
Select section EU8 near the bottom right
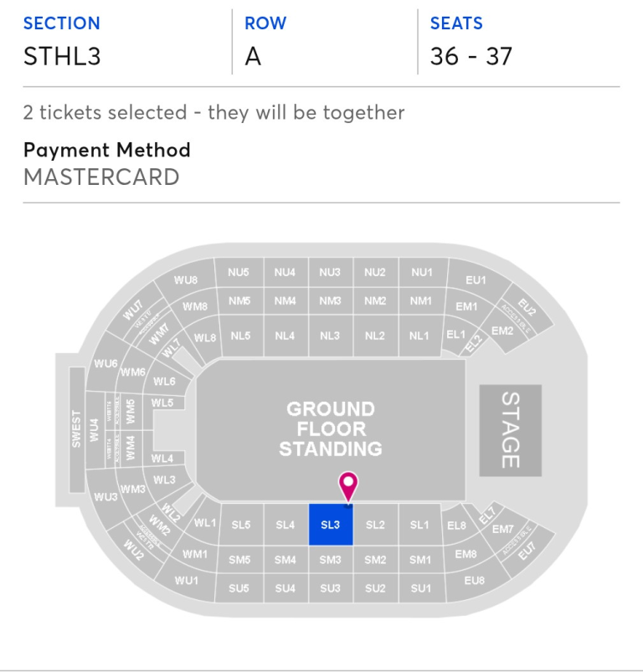472,579
